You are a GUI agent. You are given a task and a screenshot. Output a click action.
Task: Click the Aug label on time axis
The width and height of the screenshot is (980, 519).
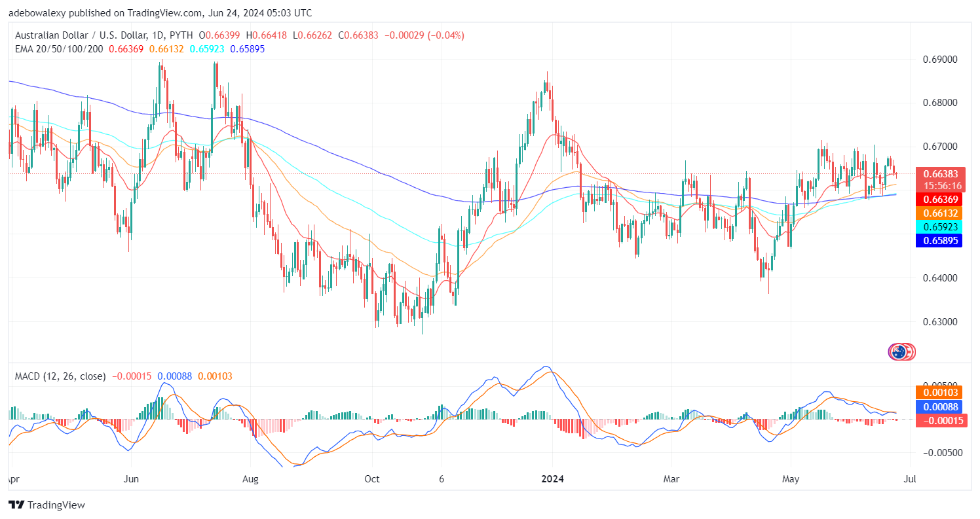click(250, 480)
